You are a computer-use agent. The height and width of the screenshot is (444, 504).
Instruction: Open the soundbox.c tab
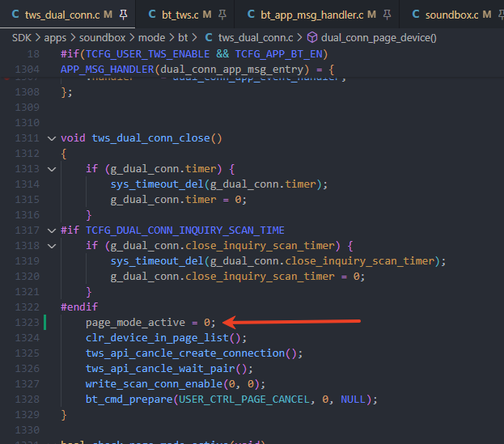(452, 15)
